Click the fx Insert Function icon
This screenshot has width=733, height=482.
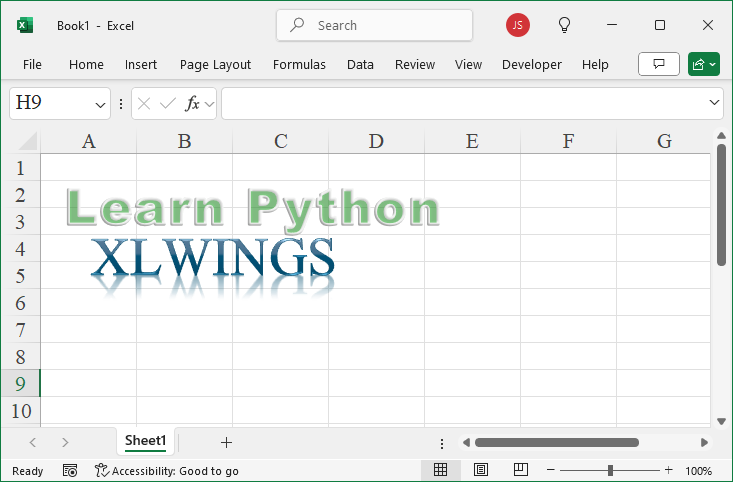pyautogui.click(x=192, y=103)
